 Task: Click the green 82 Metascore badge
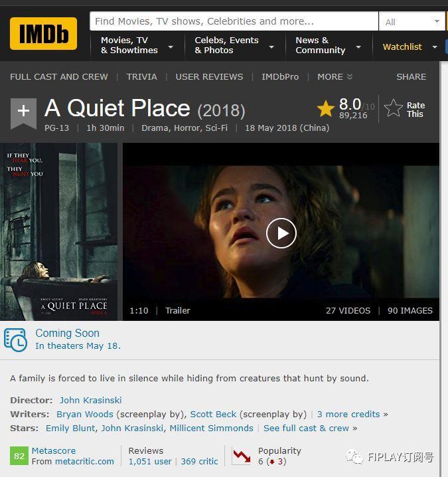pyautogui.click(x=19, y=456)
